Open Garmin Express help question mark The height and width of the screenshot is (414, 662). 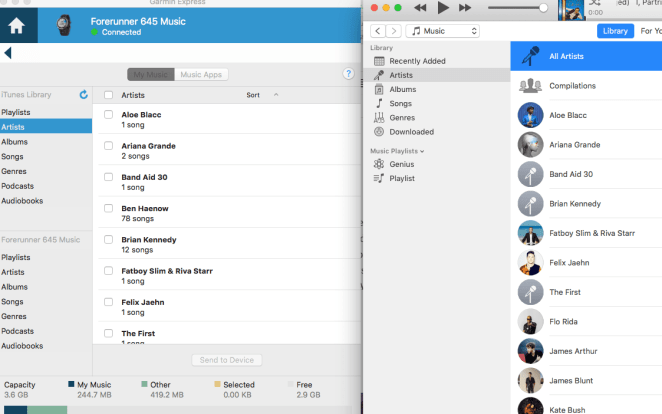[348, 74]
